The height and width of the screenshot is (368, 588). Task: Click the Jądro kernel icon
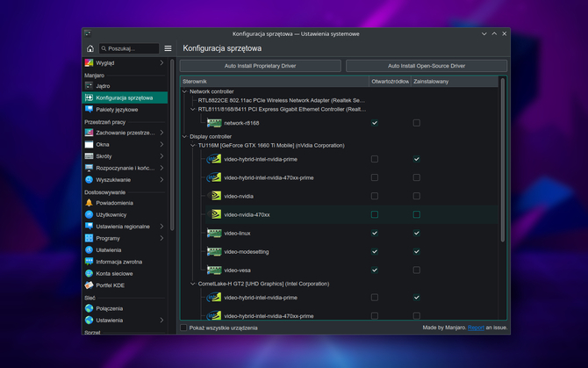click(89, 86)
